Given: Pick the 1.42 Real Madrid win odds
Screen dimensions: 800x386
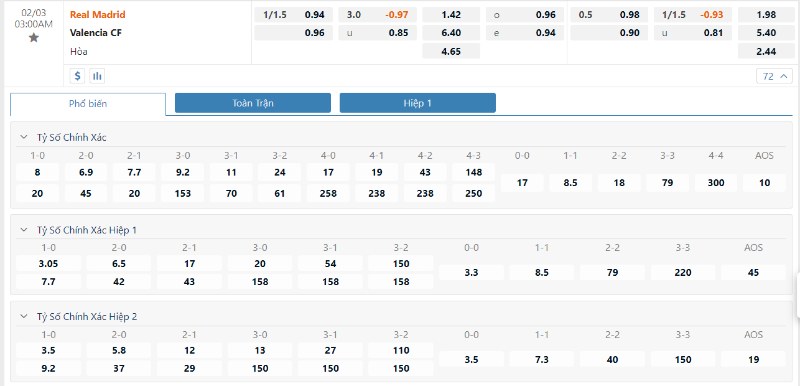Looking at the screenshot, I should coord(451,15).
